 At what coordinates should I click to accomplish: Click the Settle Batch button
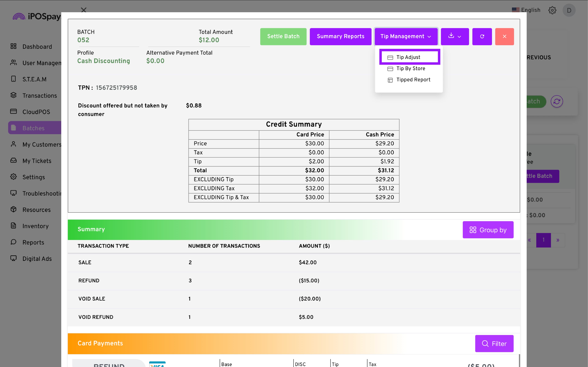(283, 36)
